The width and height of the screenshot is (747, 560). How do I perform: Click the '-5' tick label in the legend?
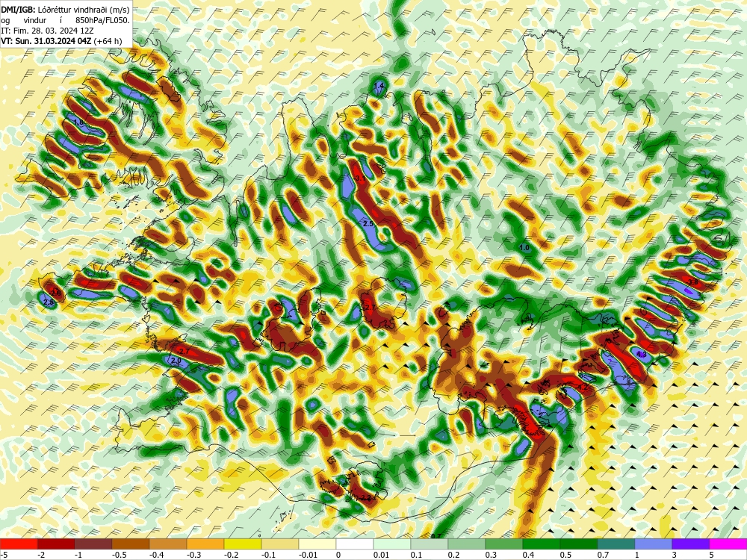[x=4, y=555]
